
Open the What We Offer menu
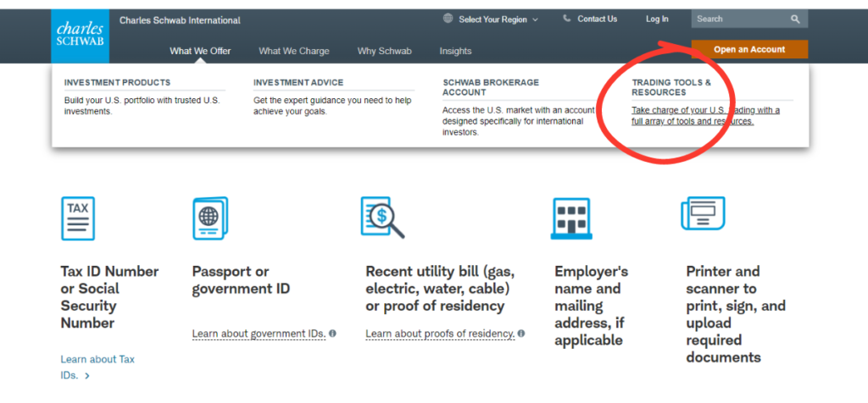point(200,51)
